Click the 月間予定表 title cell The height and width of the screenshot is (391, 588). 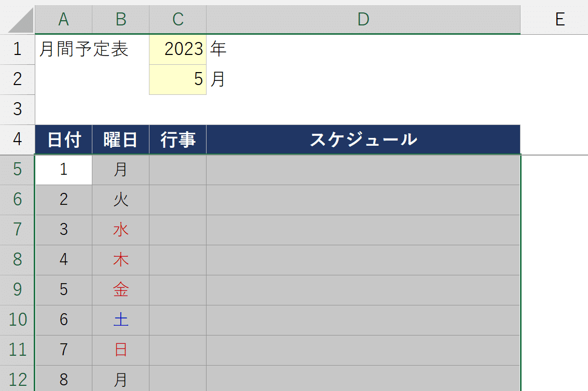84,49
